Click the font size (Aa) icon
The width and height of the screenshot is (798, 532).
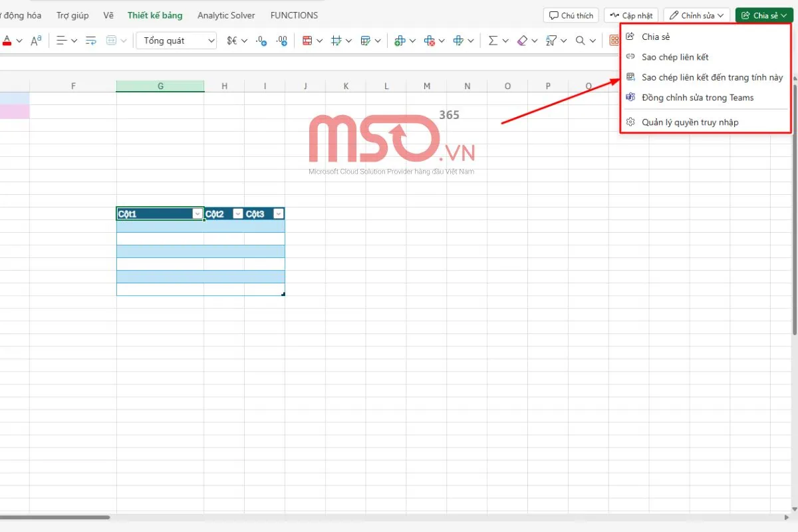point(36,41)
